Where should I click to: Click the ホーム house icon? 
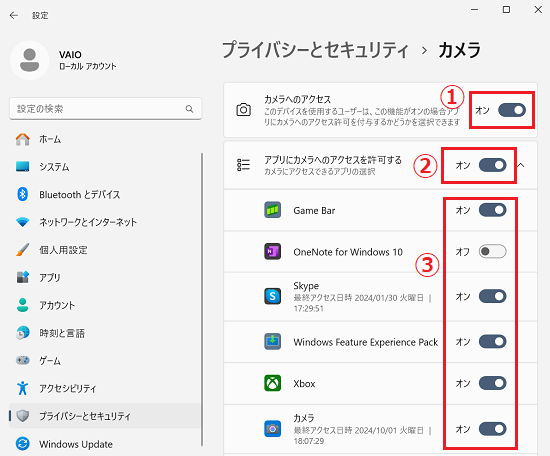pos(23,139)
